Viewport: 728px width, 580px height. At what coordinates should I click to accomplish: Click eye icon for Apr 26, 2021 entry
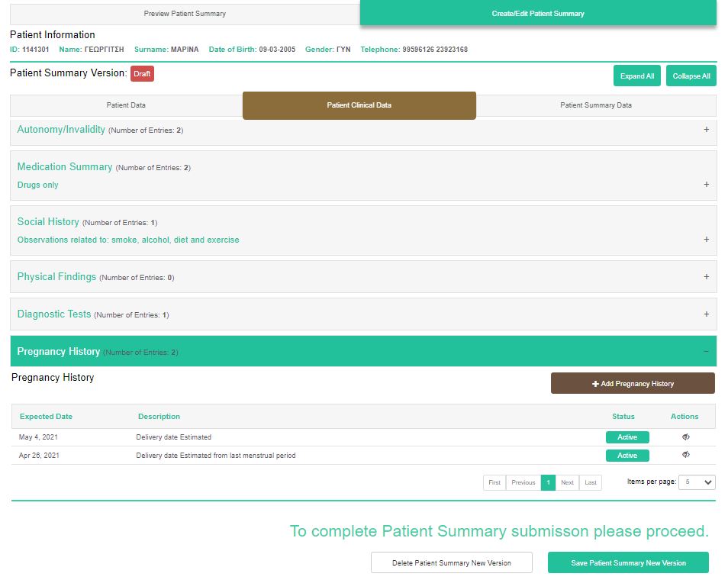click(x=685, y=455)
